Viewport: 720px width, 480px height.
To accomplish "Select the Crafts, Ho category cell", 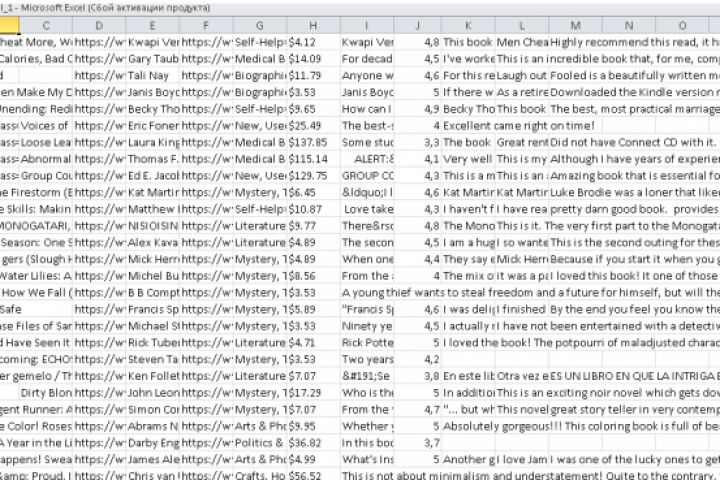I will click(x=260, y=475).
